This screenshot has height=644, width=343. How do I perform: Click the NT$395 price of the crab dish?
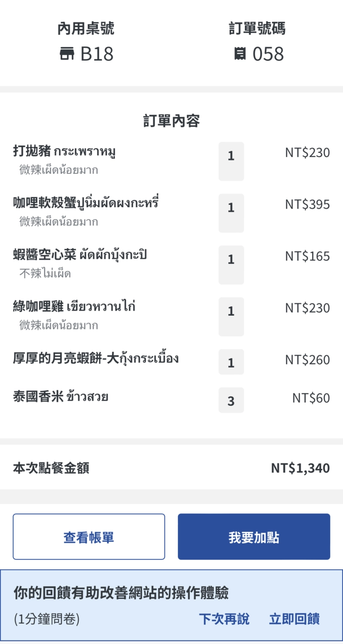[307, 204]
